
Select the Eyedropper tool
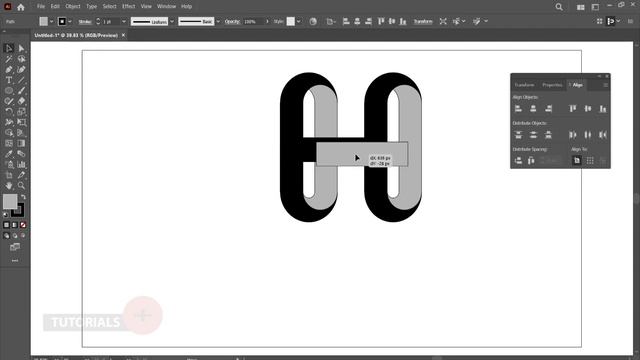[9, 154]
